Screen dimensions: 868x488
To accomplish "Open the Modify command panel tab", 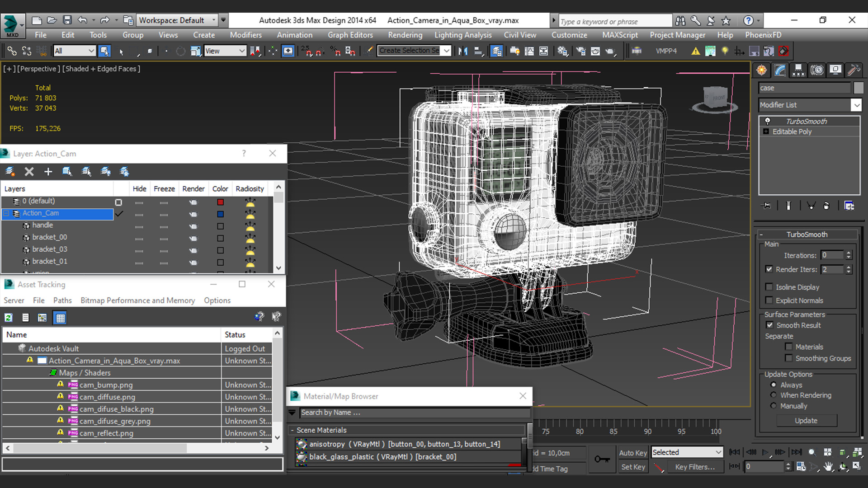I will 780,70.
